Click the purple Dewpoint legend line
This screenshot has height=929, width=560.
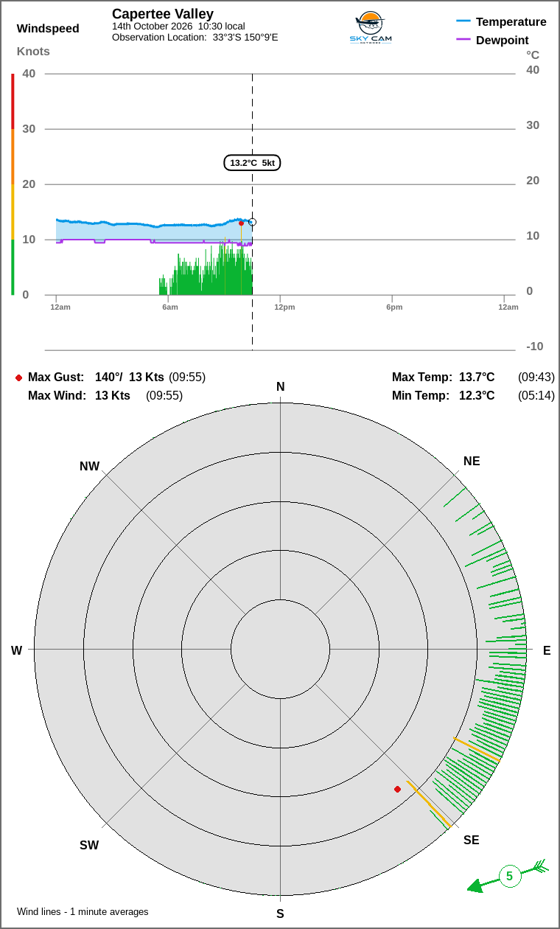click(463, 40)
